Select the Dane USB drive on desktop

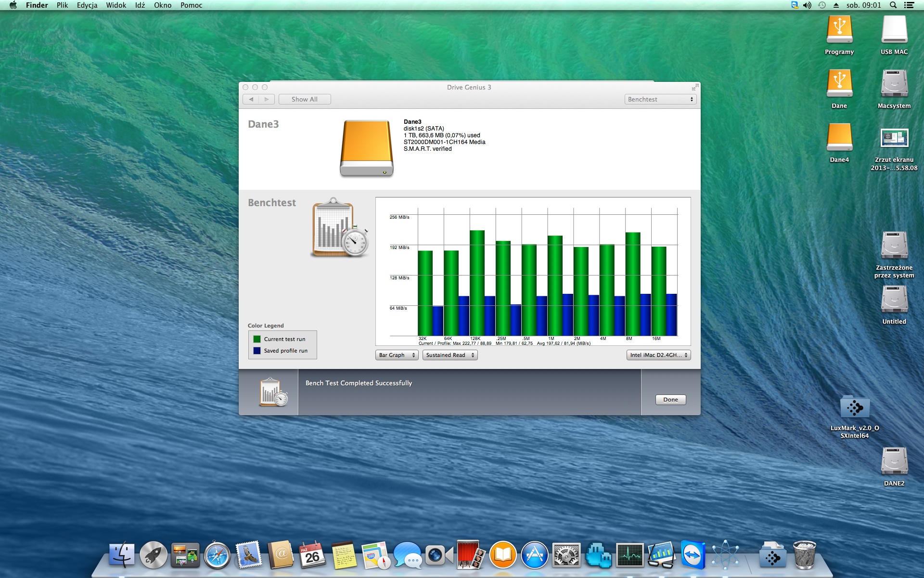click(839, 84)
